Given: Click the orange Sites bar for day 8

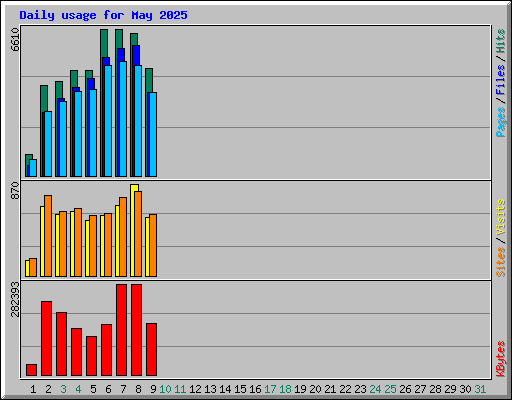Looking at the screenshot, I should pos(138,234).
